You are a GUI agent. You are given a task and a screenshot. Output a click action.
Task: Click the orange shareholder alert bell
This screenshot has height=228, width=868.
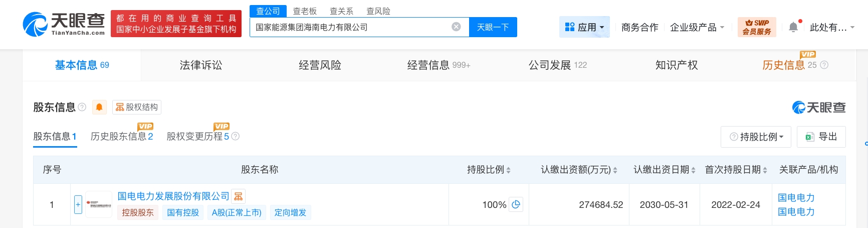tap(99, 107)
